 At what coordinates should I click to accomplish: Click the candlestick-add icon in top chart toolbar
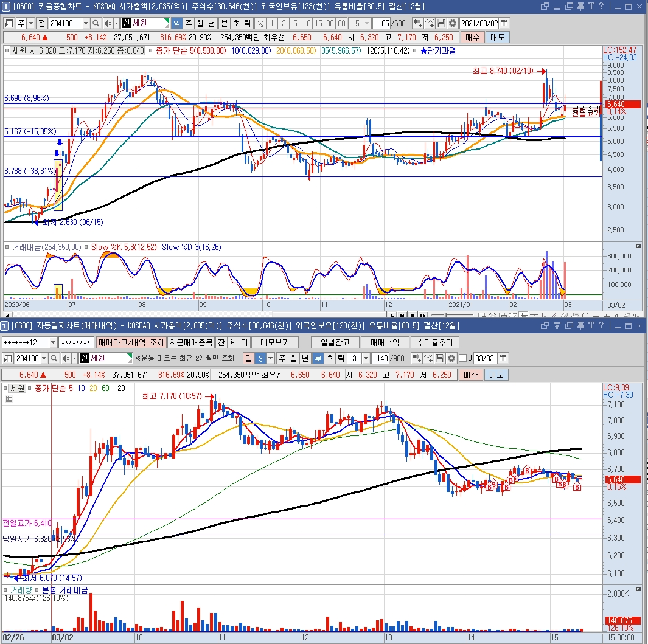coord(418,23)
